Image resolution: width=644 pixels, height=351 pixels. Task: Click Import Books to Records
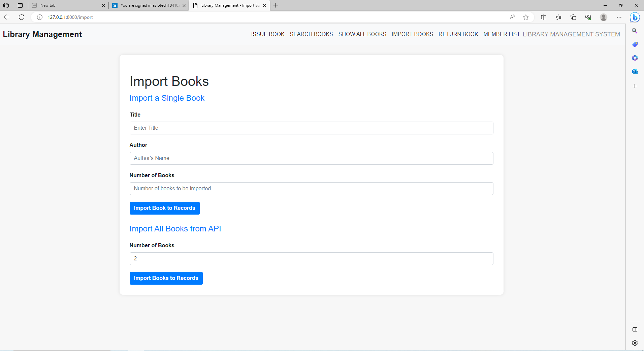point(166,278)
